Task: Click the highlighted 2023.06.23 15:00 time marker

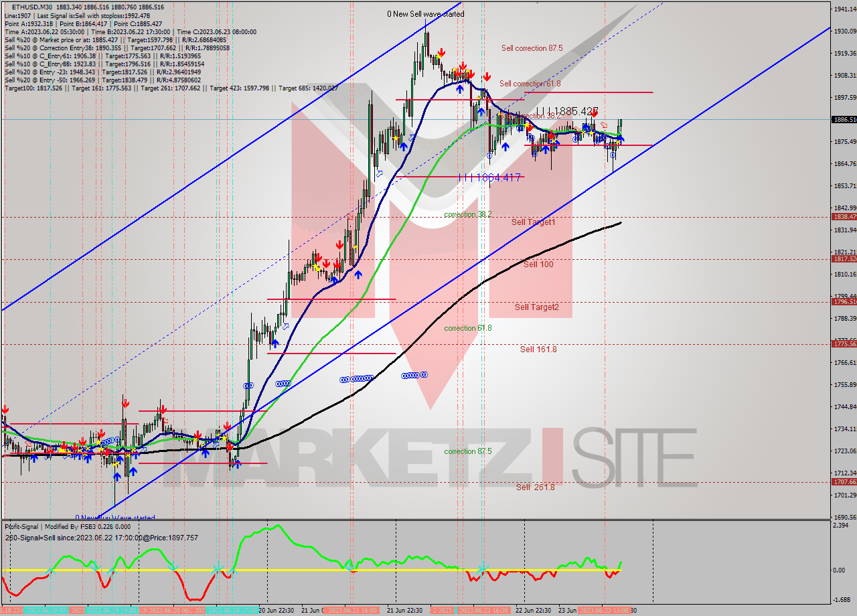Action: coord(604,611)
